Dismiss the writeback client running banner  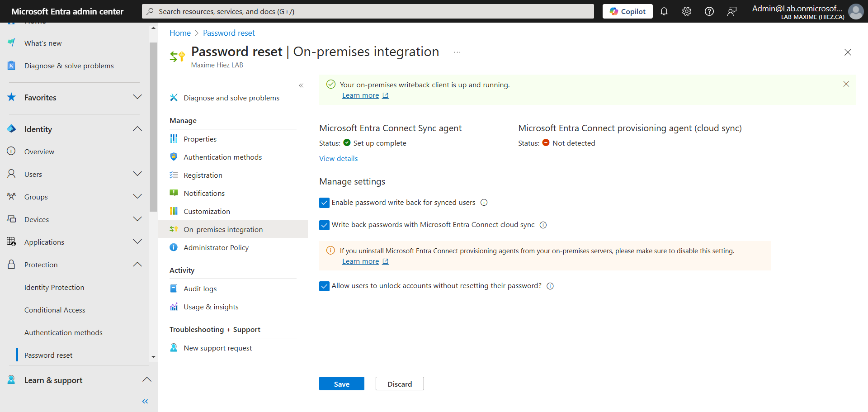[x=846, y=84]
